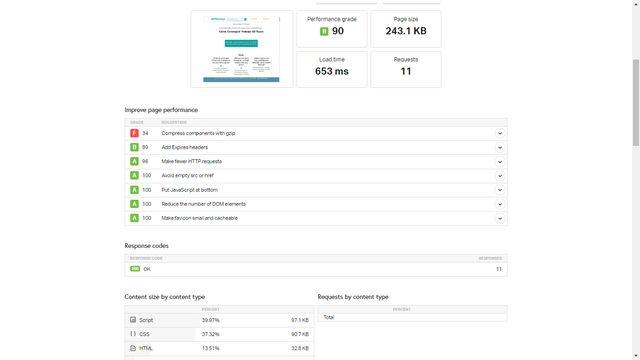This screenshot has height=360, width=640.
Task: Click the Avoid empty src or href text
Action: (188, 176)
